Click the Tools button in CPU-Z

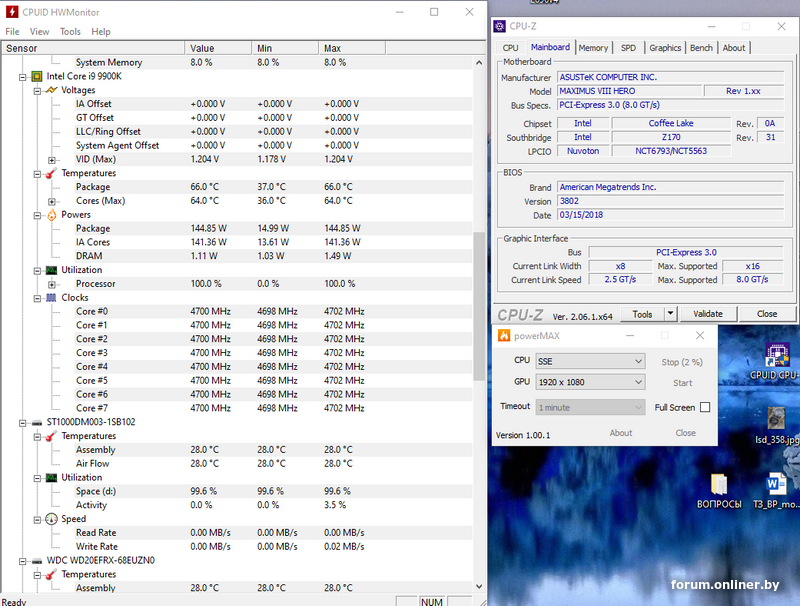(x=642, y=314)
